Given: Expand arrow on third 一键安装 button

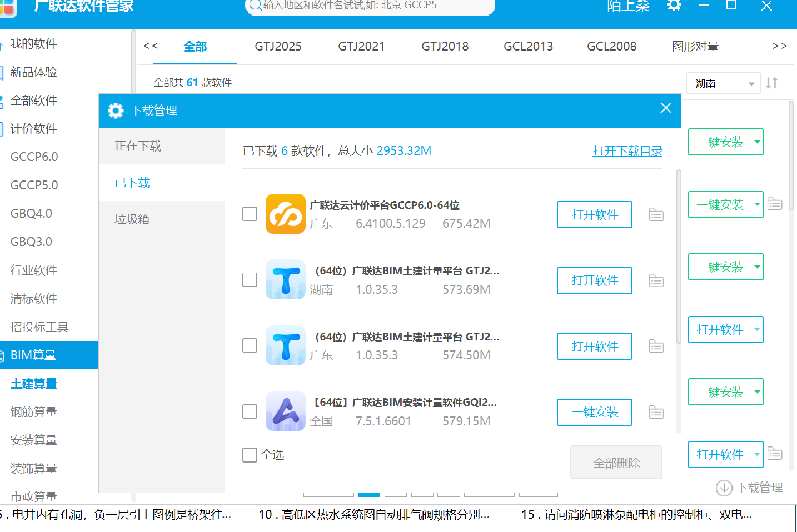Looking at the screenshot, I should click(x=757, y=267).
